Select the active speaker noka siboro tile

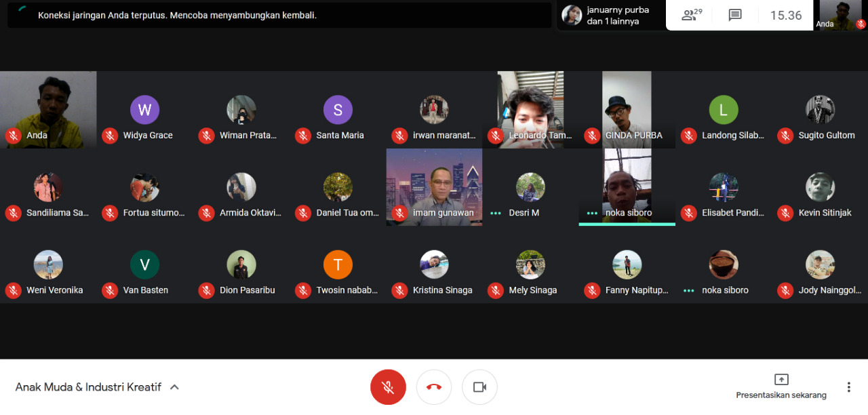click(x=627, y=187)
